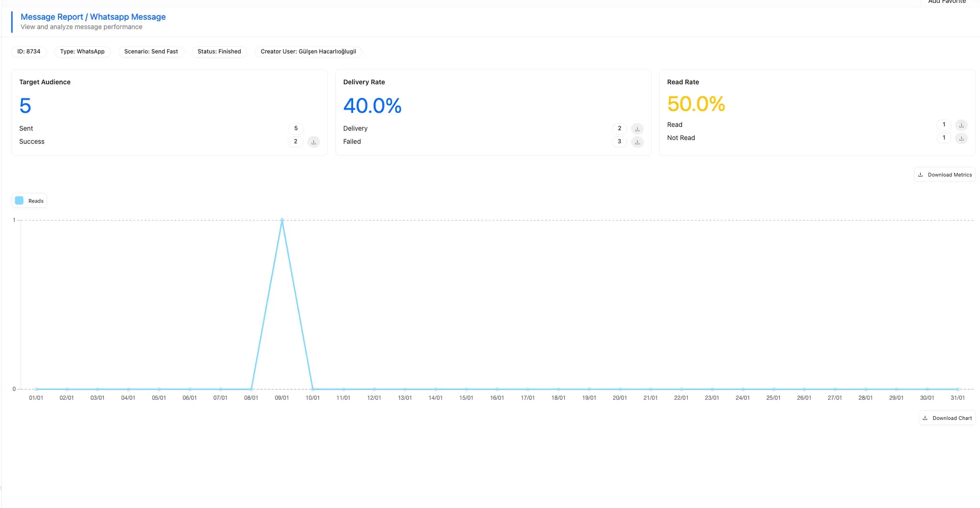Click the Download Metrics button
Image resolution: width=980 pixels, height=508 pixels.
945,175
